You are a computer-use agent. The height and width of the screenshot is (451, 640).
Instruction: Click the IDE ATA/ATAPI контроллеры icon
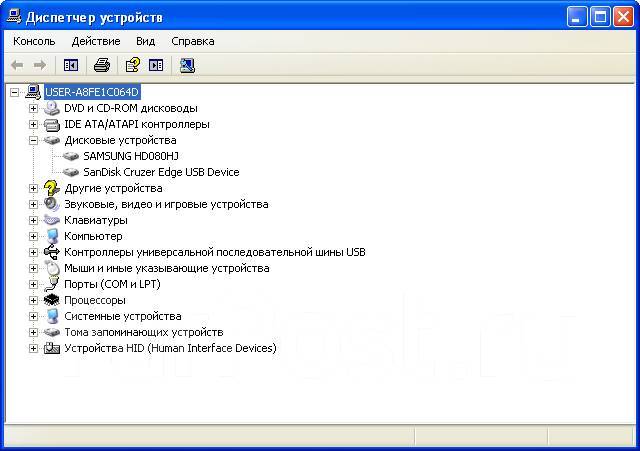pos(52,124)
